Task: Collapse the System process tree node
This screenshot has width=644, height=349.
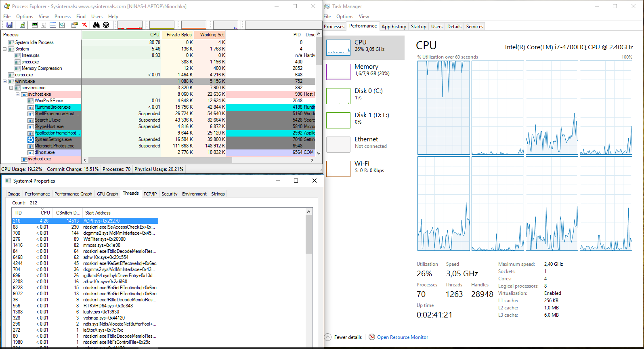Action: point(4,49)
